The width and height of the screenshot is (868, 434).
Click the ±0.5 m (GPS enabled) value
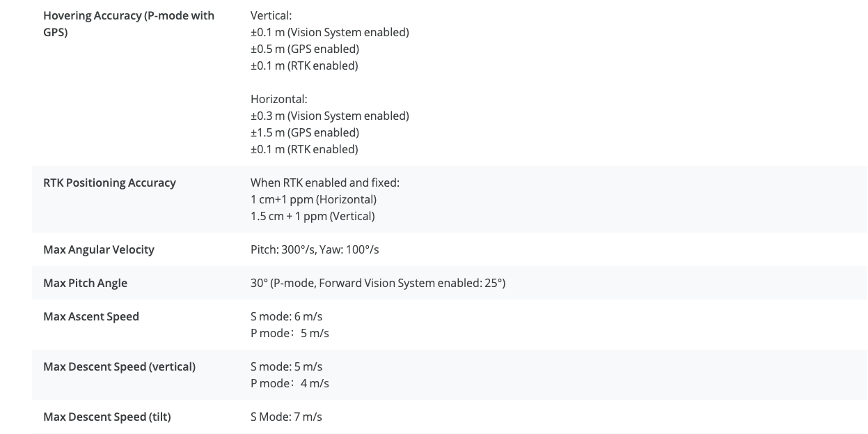pos(305,49)
